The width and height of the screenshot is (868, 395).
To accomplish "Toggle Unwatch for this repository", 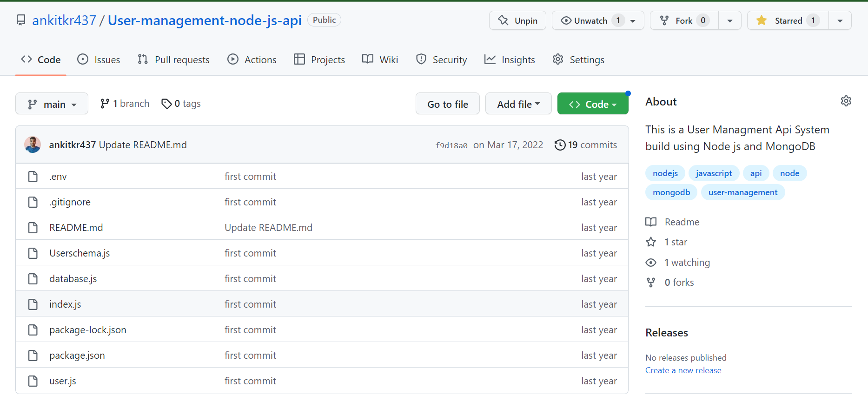I will (590, 20).
